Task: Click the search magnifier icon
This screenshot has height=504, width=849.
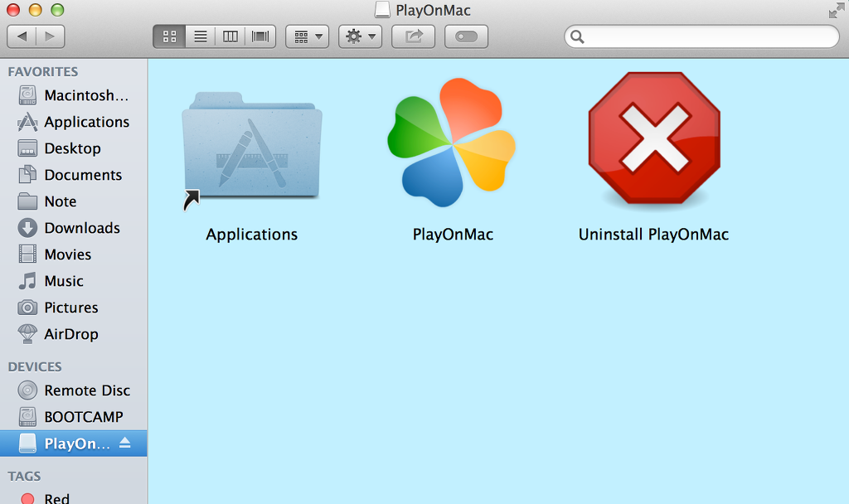Action: point(577,36)
